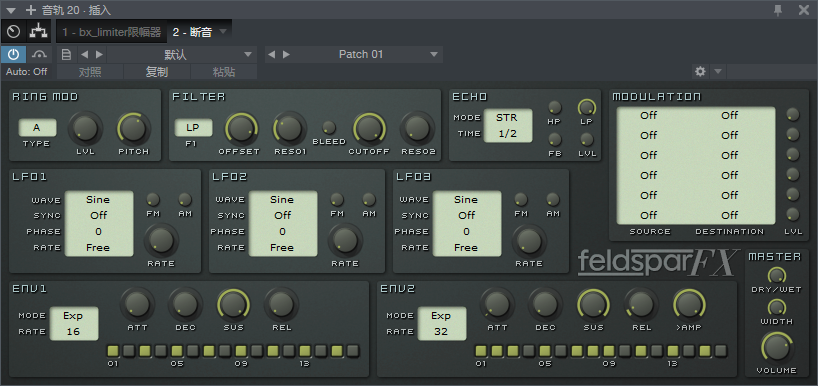Click the LFO1 FM knob
This screenshot has height=386, width=818.
click(x=153, y=199)
